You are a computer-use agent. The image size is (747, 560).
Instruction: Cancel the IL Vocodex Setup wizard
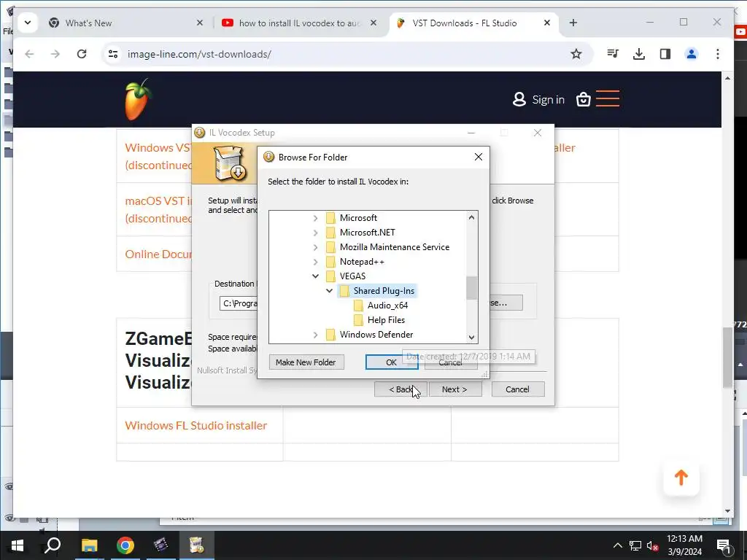(x=517, y=389)
